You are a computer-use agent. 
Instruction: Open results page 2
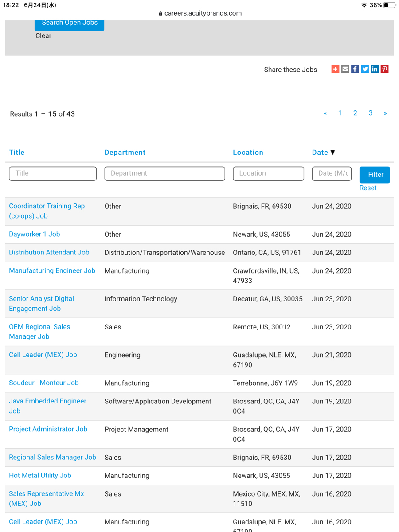click(x=355, y=113)
